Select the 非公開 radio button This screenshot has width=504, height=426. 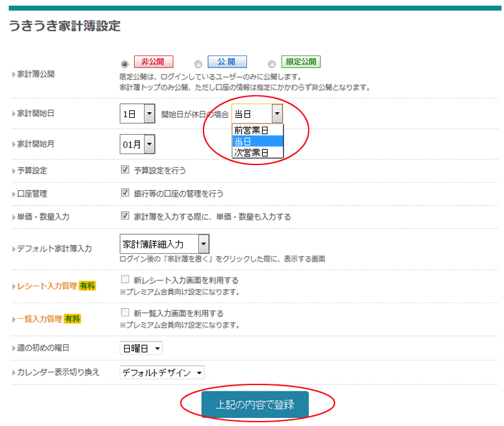(x=125, y=64)
